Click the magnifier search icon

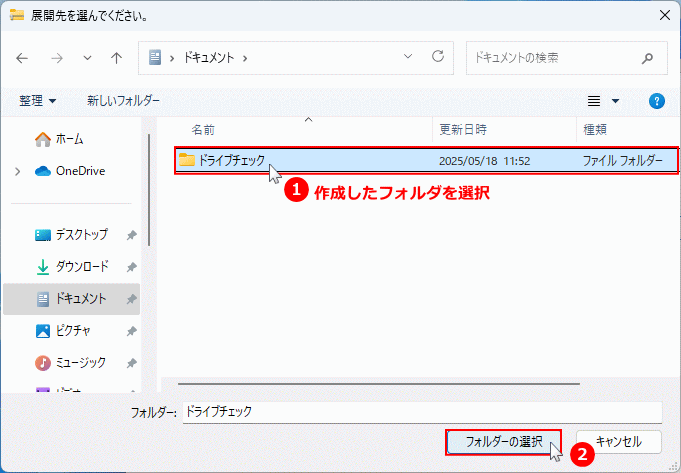coord(648,58)
